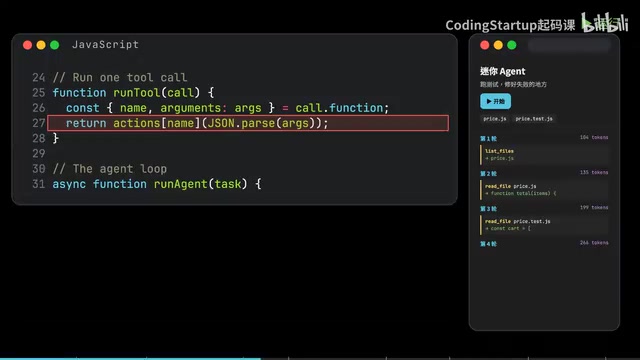Click line number 27 in the gutter
This screenshot has width=640, height=360.
coord(38,123)
